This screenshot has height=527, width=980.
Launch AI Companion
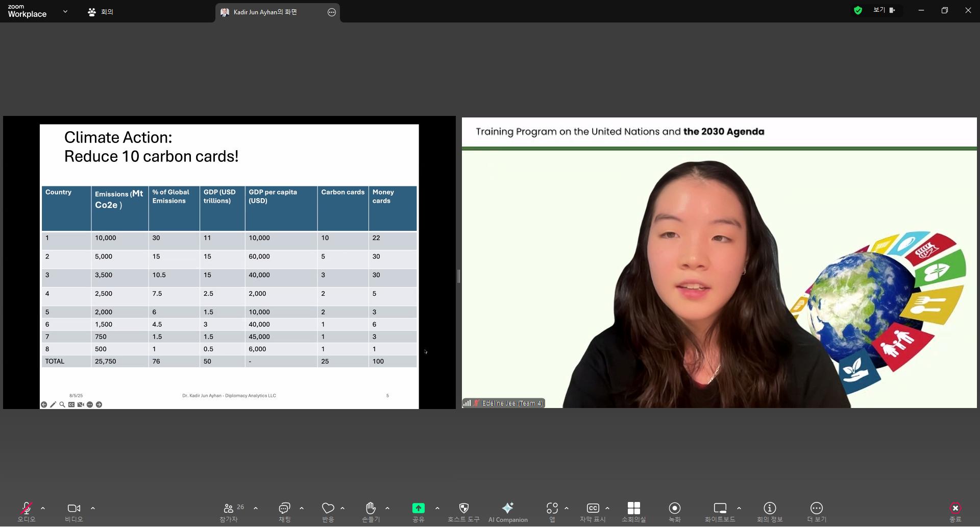[508, 509]
